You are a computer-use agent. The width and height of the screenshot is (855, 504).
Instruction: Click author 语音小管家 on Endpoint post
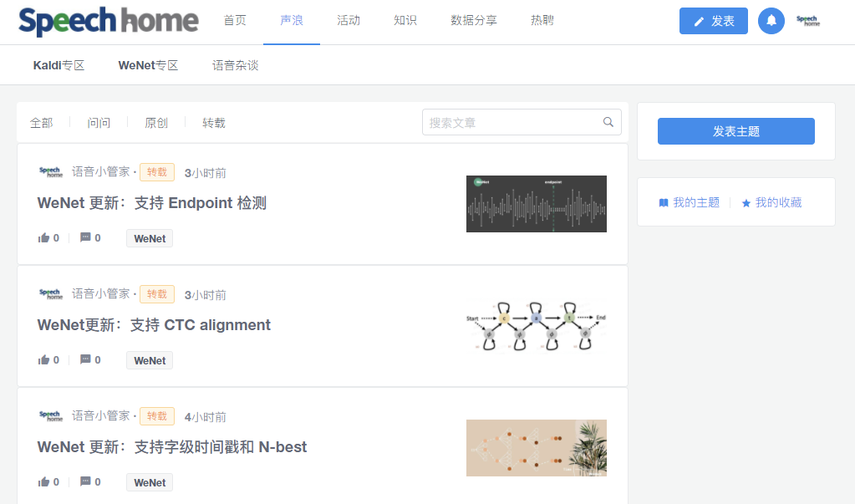(101, 172)
